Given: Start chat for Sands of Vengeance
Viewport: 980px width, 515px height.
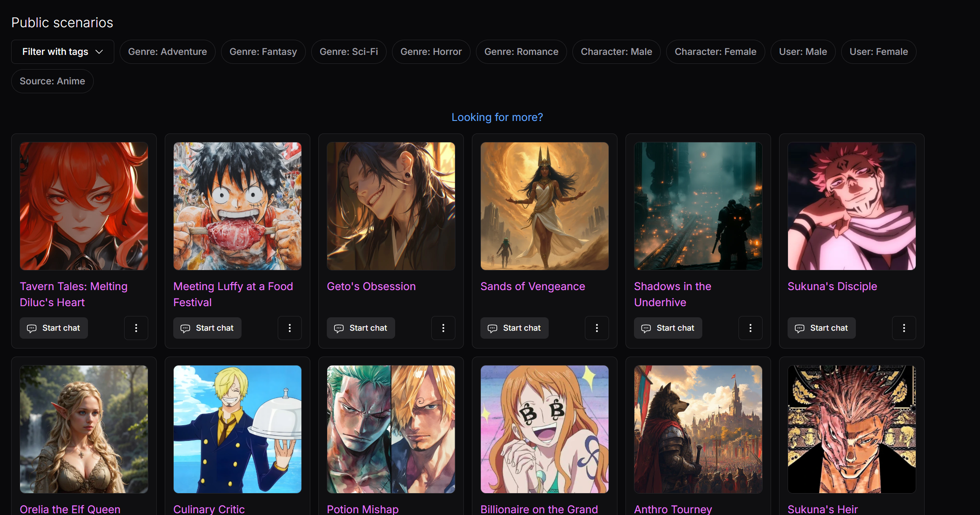Looking at the screenshot, I should (514, 328).
